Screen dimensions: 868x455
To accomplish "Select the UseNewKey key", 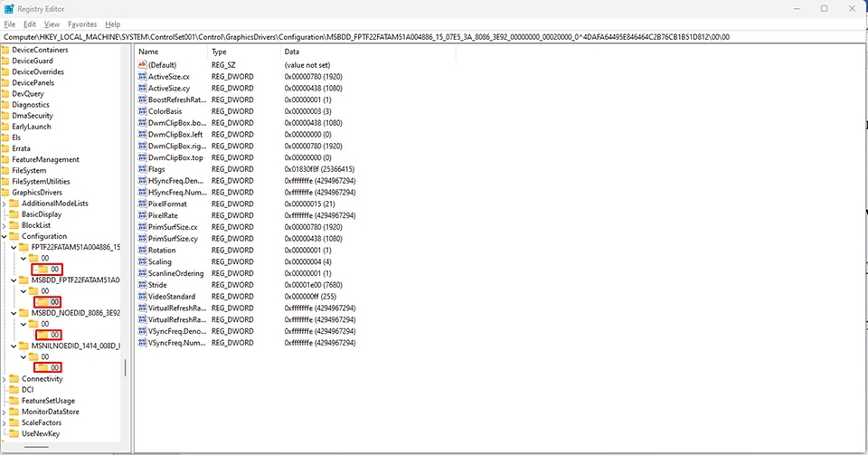I will pyautogui.click(x=41, y=434).
